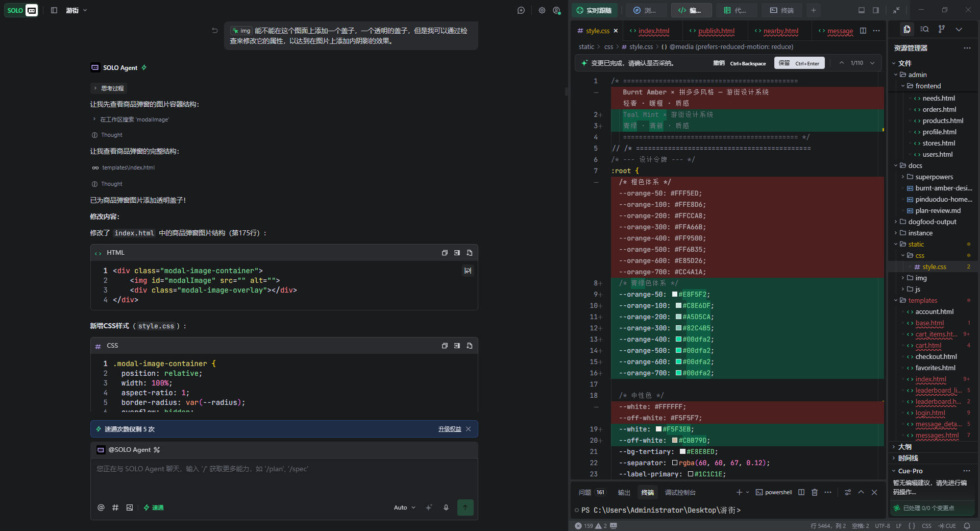The image size is (980, 531).
Task: Open settings gear in top bar
Action: click(x=542, y=10)
